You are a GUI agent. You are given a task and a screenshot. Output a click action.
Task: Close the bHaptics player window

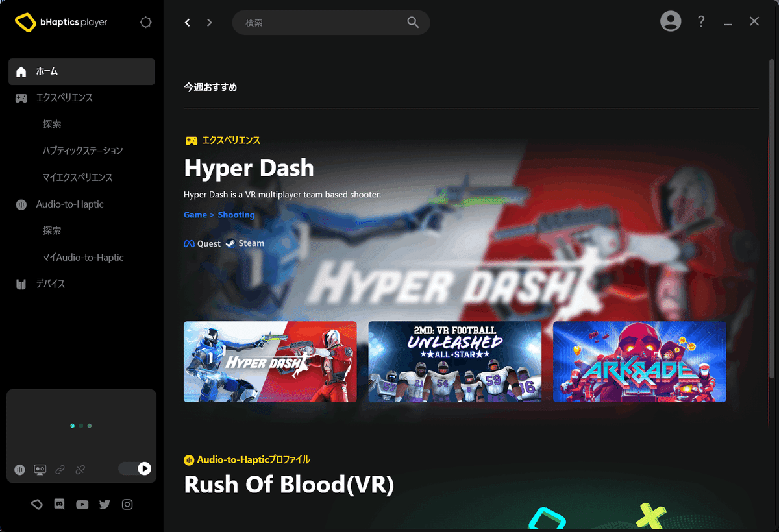[754, 21]
